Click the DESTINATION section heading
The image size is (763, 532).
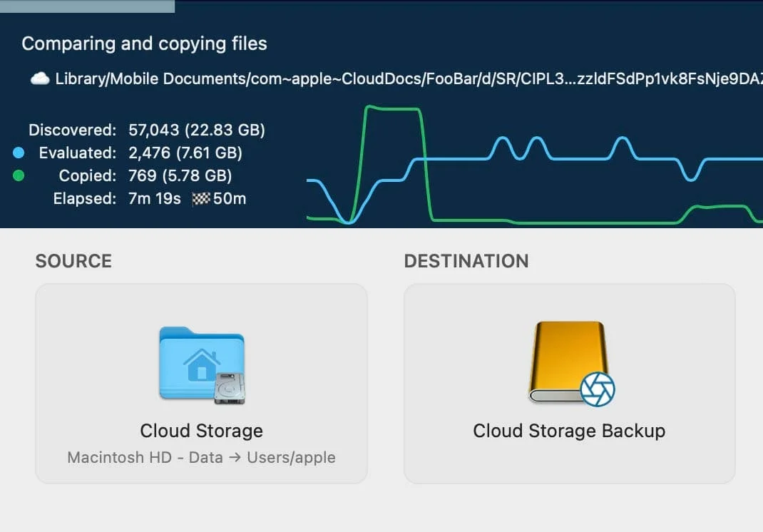(466, 261)
